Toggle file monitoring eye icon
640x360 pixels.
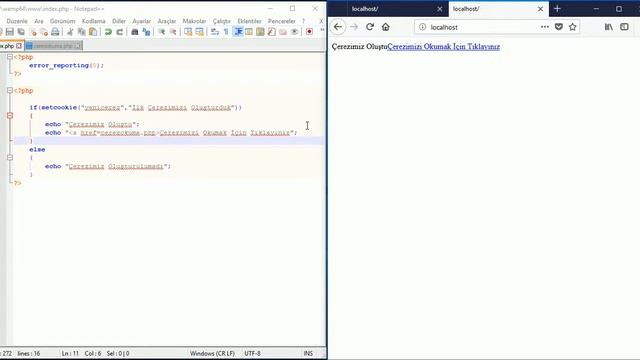pos(294,32)
